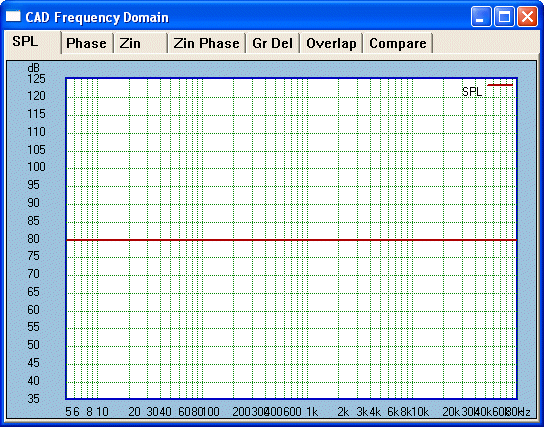Screen dimensions: 544x427
Task: Switch to the SPL tab
Action: [x=32, y=42]
